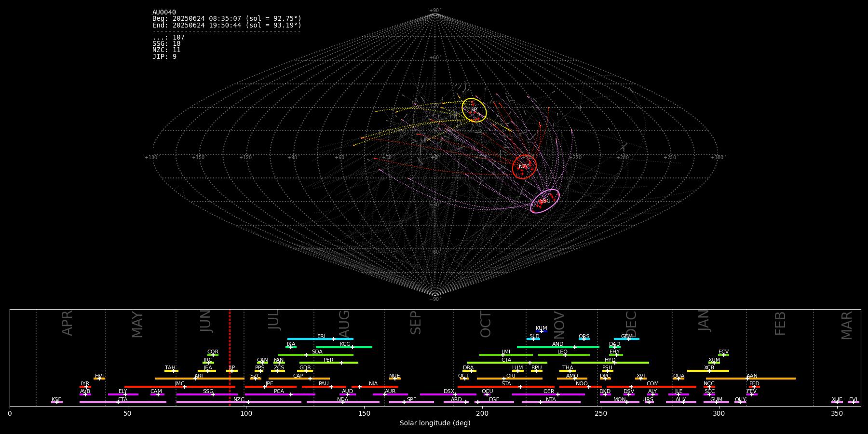Click the orange HVI shower bar
868x434 pixels.
(x=99, y=379)
